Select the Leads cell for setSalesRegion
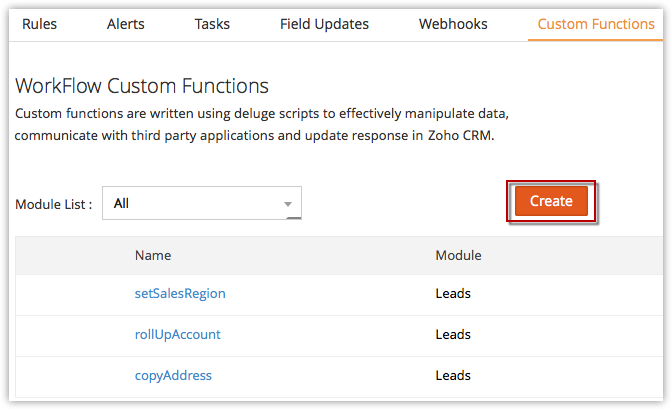 [453, 294]
